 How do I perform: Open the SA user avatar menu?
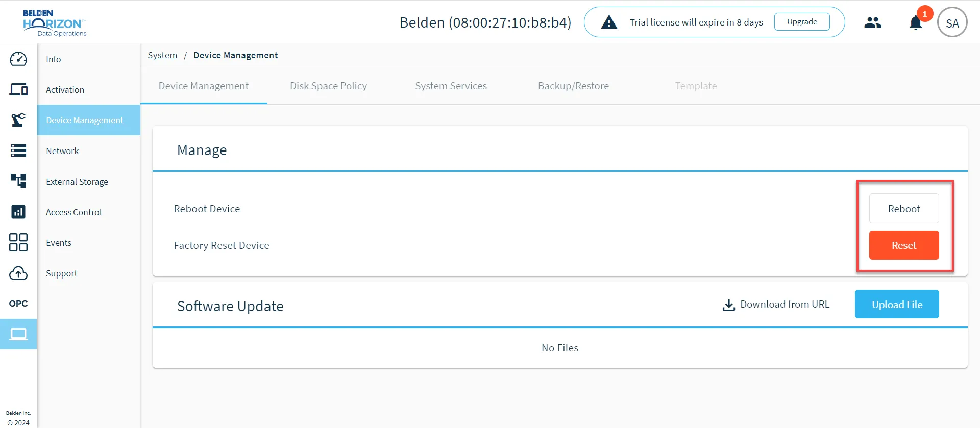pos(952,22)
